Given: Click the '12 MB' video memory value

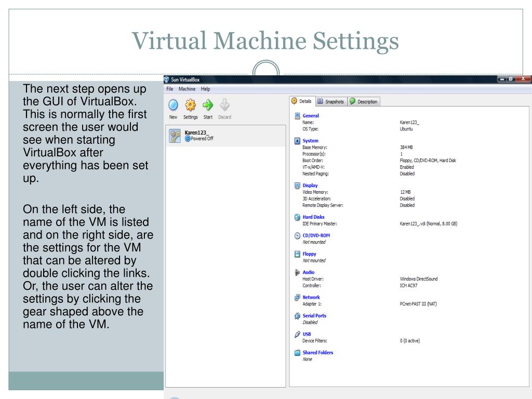Looking at the screenshot, I should click(x=405, y=192).
